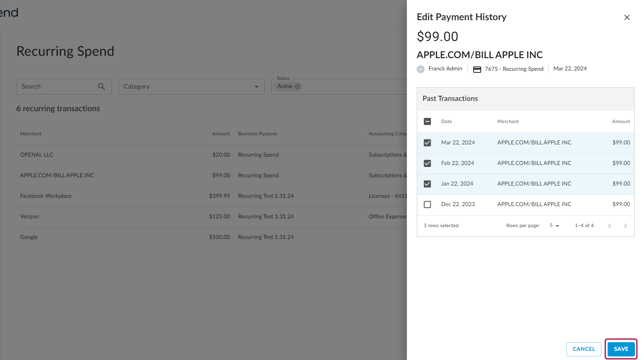Click the Business Purpose column header
Viewport: 644px width, 360px height.
(257, 134)
